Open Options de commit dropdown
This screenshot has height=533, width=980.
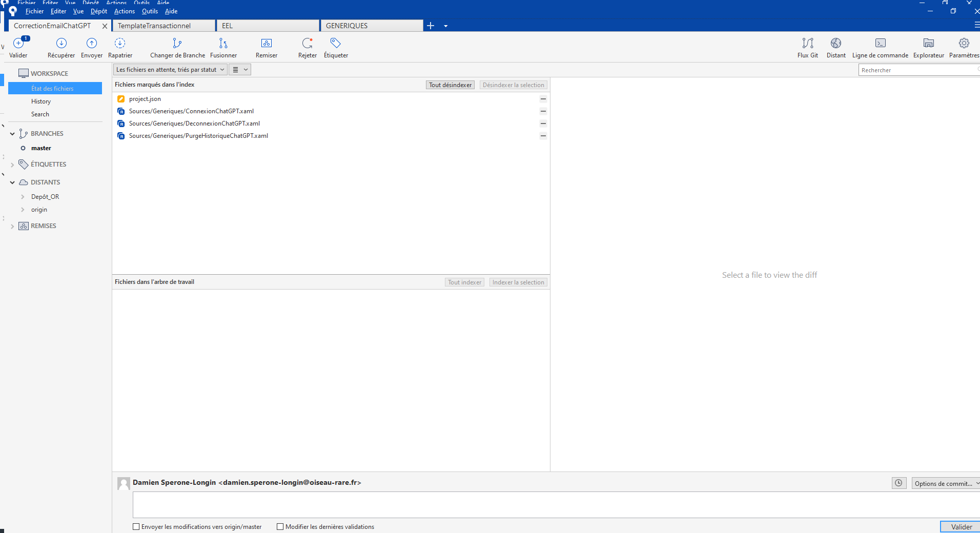click(x=946, y=483)
